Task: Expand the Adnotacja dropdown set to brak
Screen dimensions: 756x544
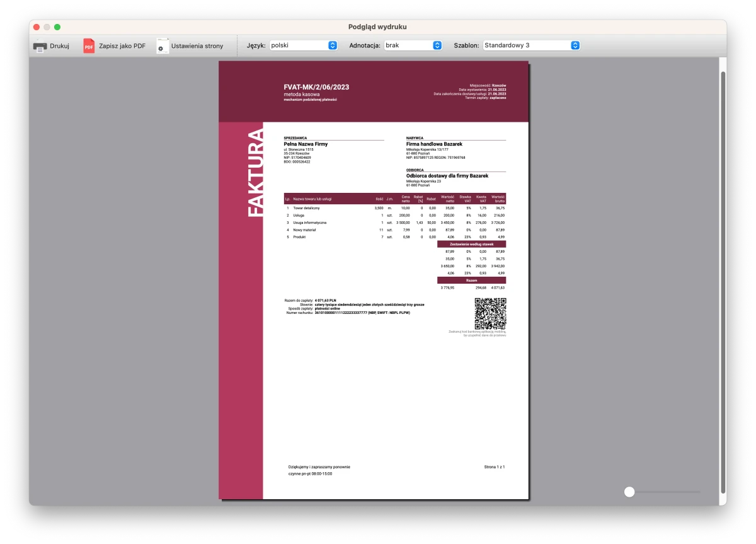Action: (413, 45)
